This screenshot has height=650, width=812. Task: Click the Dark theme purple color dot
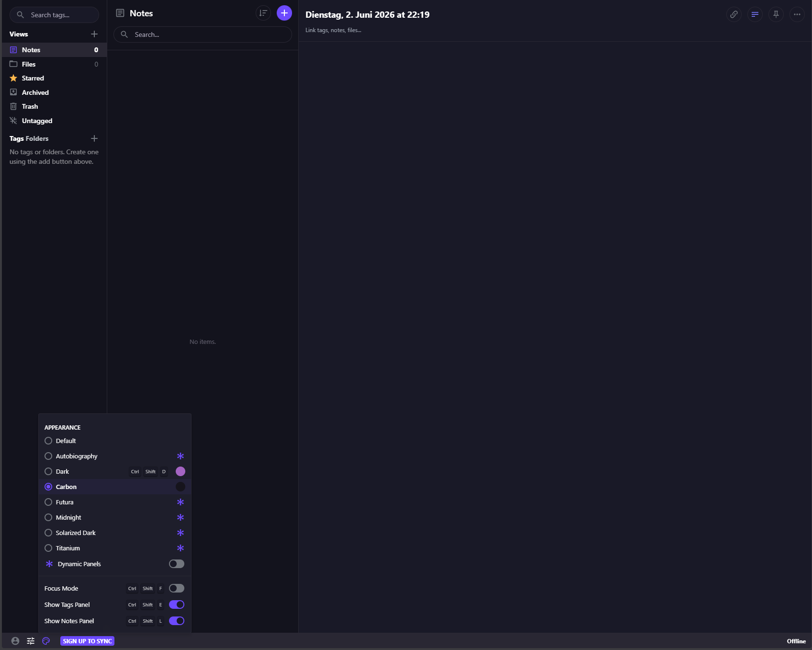coord(180,471)
